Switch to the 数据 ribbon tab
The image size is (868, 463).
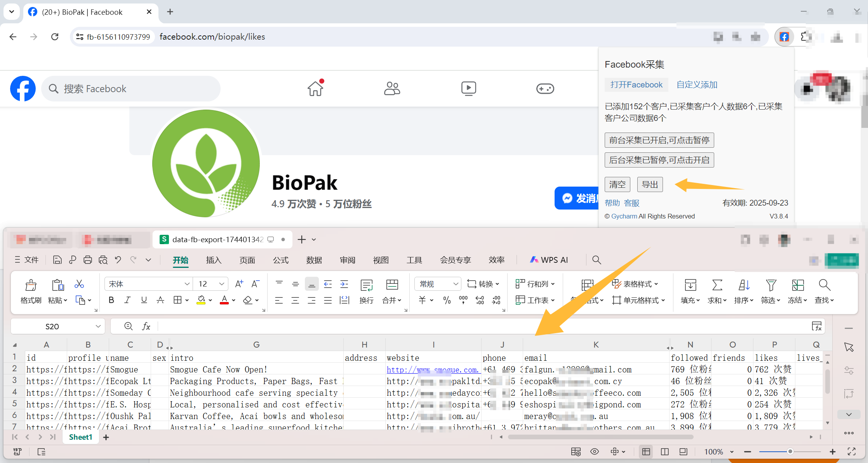click(x=314, y=260)
